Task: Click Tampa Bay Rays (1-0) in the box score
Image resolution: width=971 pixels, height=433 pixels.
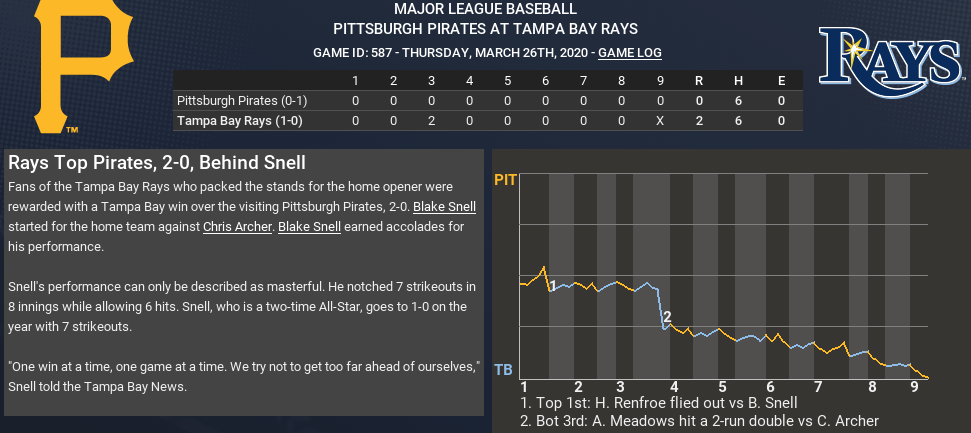Action: 240,122
